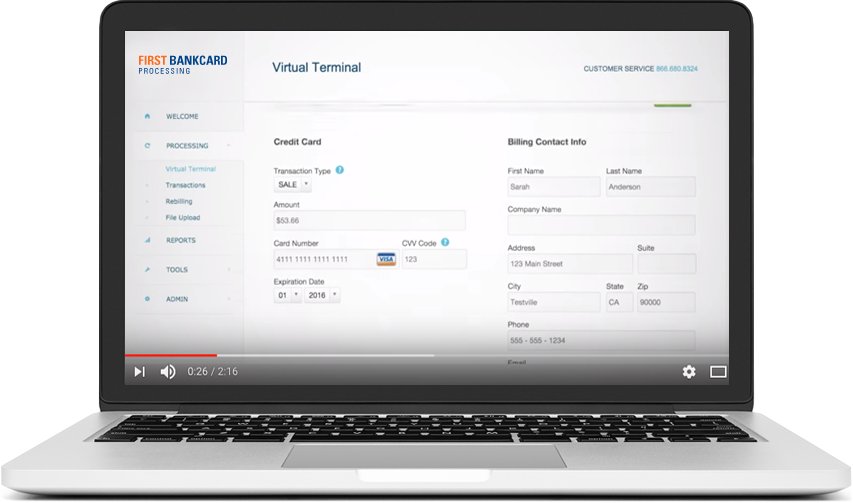Open the expiration month dropdown
Viewport: 853px width, 503px height.
click(x=287, y=296)
